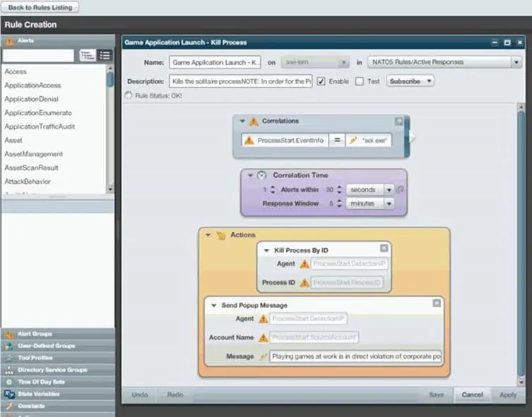The image size is (532, 417).
Task: Switch the alerts list to list view
Action: pyautogui.click(x=105, y=55)
